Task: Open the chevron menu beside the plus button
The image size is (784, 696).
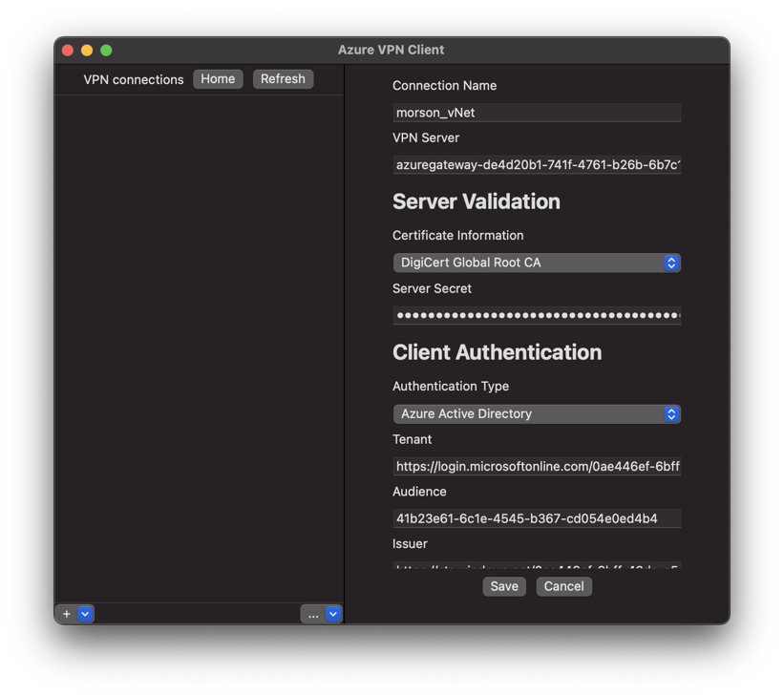Action: (85, 614)
